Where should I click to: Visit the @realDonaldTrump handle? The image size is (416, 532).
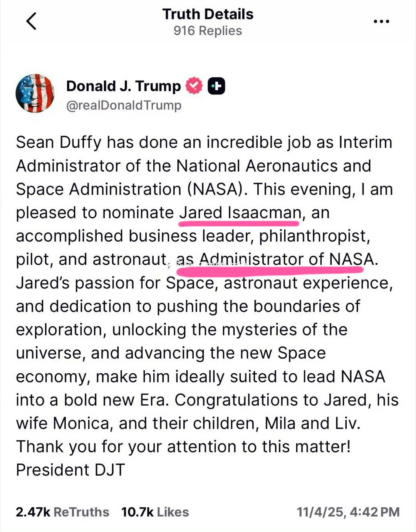click(123, 104)
